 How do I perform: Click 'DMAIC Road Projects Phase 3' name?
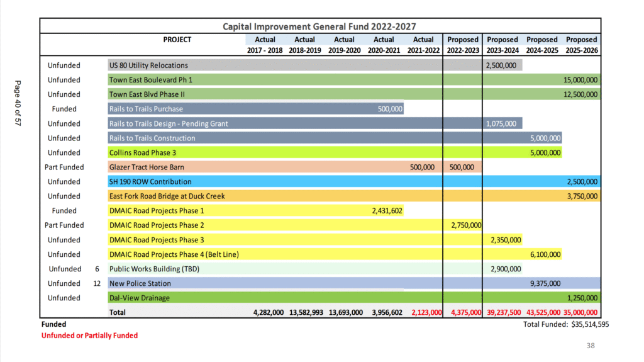tap(157, 240)
